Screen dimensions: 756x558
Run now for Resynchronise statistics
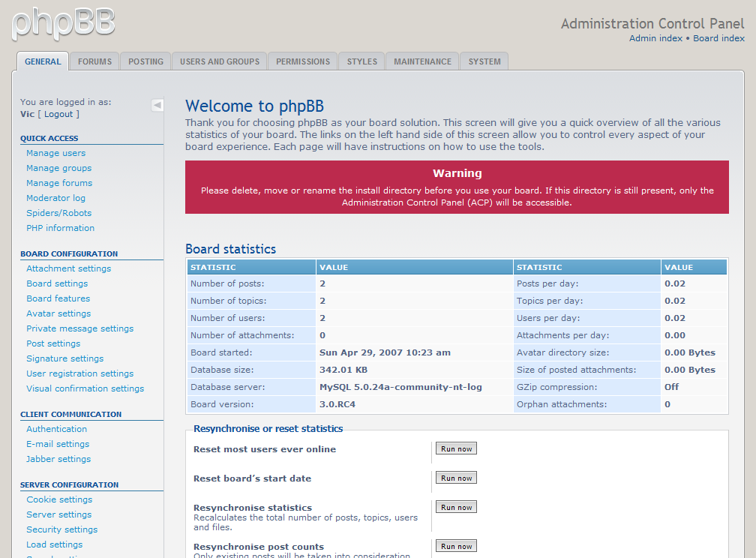pos(456,507)
